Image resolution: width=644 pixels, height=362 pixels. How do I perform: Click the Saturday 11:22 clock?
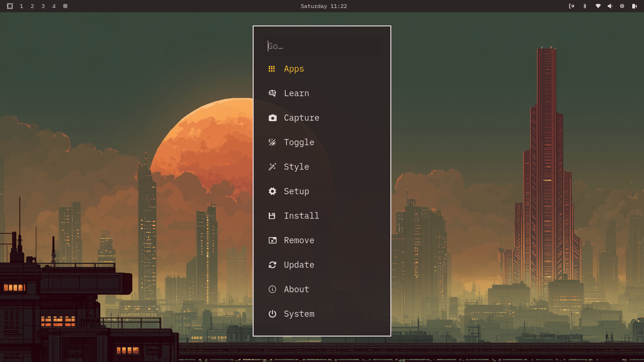[x=323, y=6]
